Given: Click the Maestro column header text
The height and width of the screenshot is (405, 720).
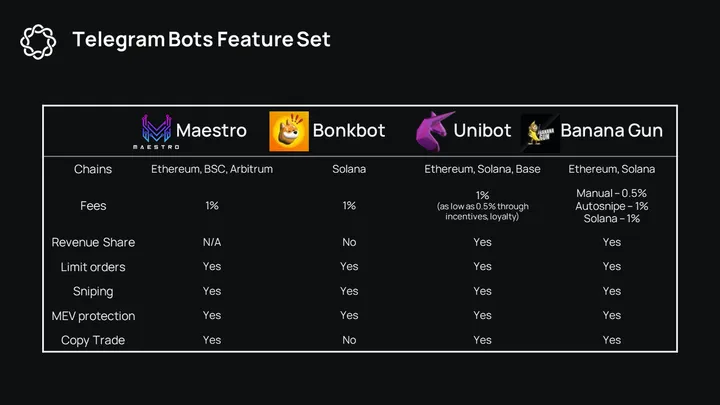Looking at the screenshot, I should [211, 131].
